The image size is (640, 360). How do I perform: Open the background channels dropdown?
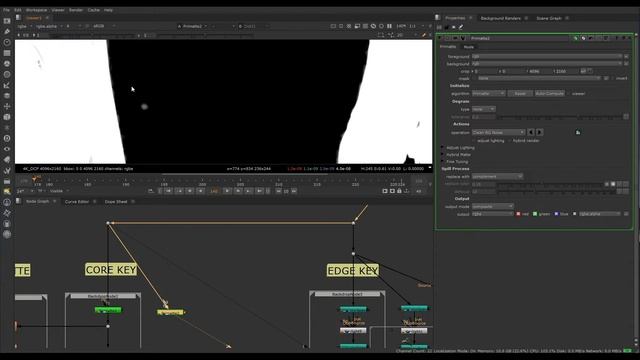coord(547,64)
